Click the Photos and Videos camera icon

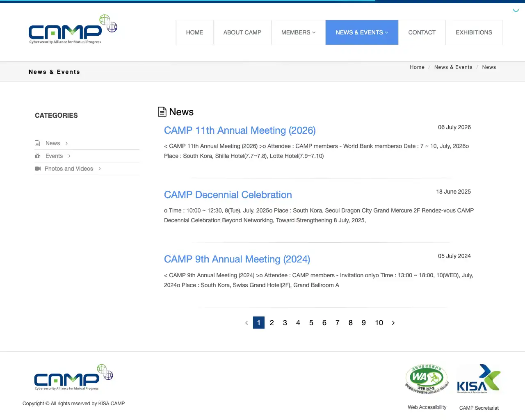tap(38, 169)
